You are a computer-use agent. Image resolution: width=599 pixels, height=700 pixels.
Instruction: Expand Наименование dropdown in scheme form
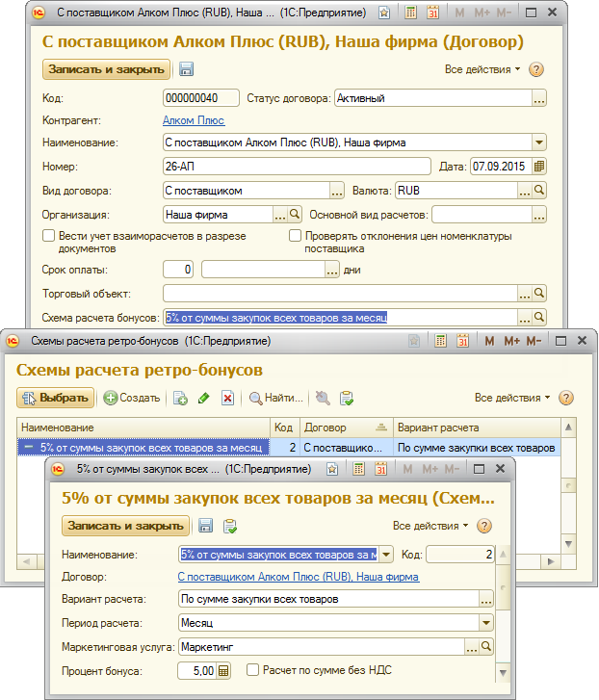tap(386, 555)
